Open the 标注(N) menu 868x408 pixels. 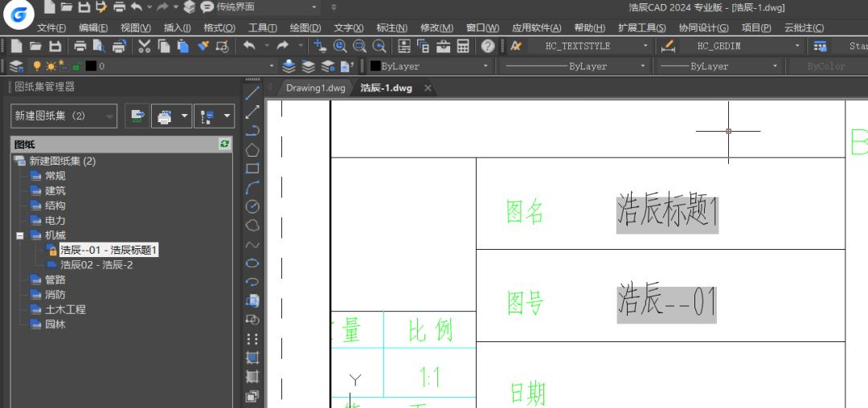[x=391, y=27]
